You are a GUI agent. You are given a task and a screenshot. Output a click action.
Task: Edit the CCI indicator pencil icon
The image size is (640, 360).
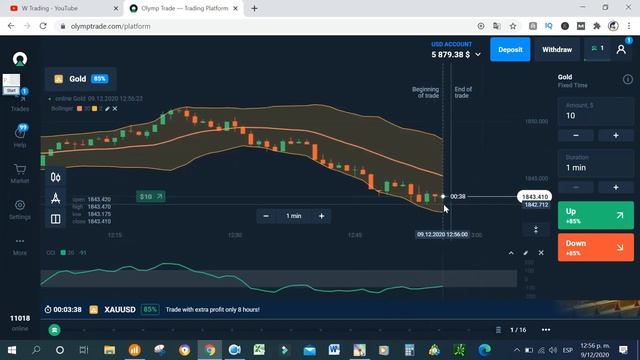point(526,253)
